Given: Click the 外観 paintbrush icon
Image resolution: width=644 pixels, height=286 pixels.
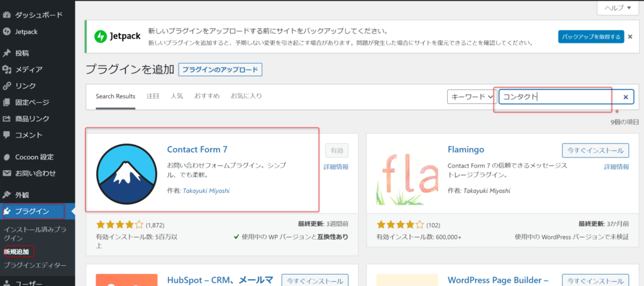Looking at the screenshot, I should point(6,195).
